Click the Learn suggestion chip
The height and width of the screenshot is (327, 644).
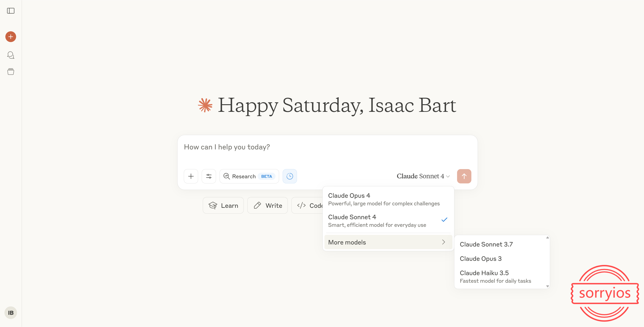(x=223, y=206)
